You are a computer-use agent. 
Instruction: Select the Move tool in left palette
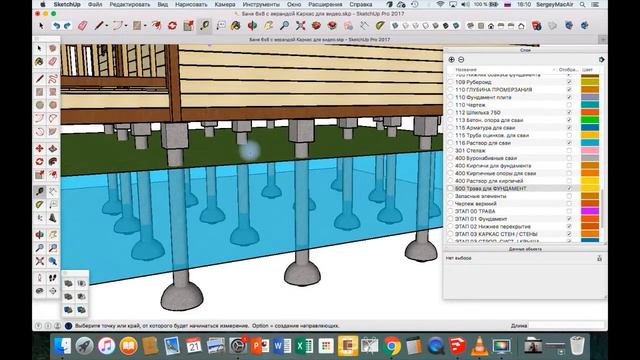click(x=40, y=149)
